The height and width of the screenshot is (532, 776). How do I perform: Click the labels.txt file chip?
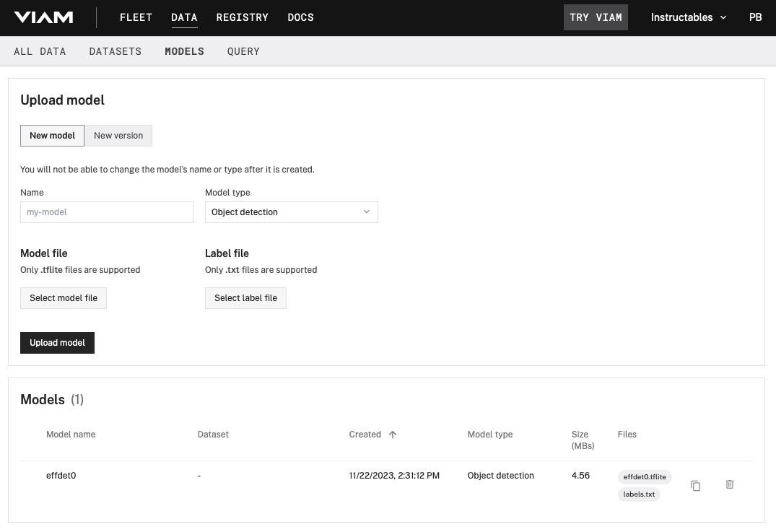pyautogui.click(x=639, y=494)
